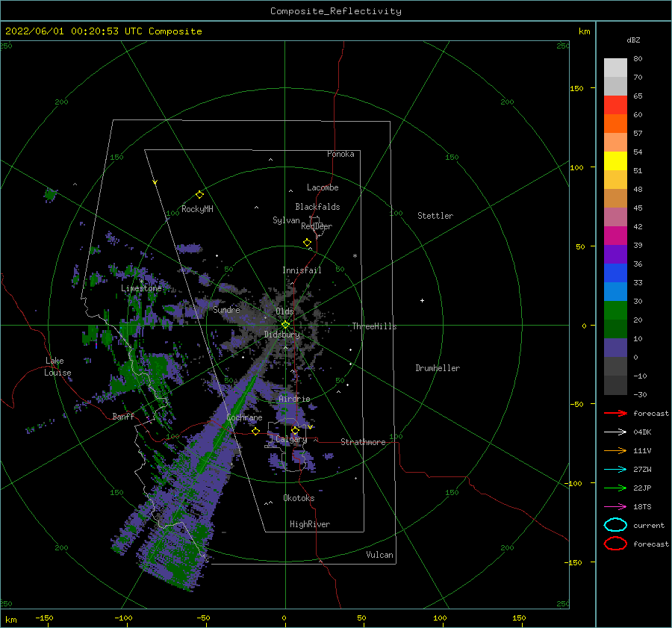
Task: Click the yellow diamond marker below RedDeer
Action: pyautogui.click(x=307, y=243)
